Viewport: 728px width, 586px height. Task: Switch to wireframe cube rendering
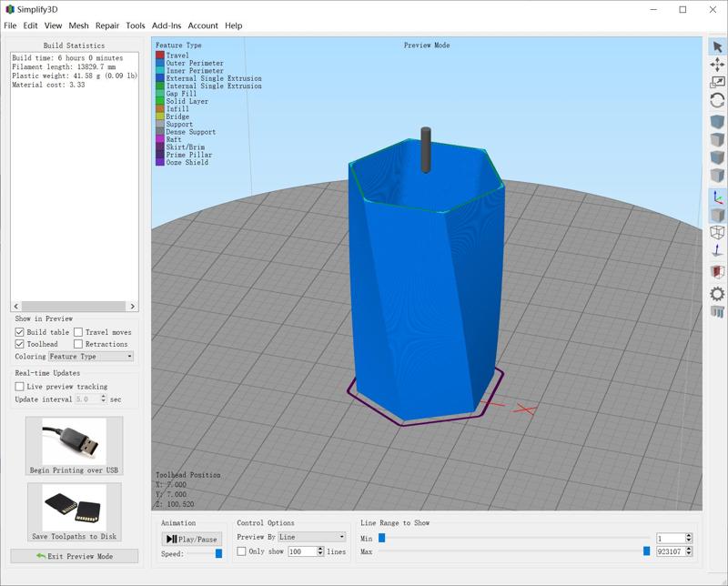click(x=717, y=234)
